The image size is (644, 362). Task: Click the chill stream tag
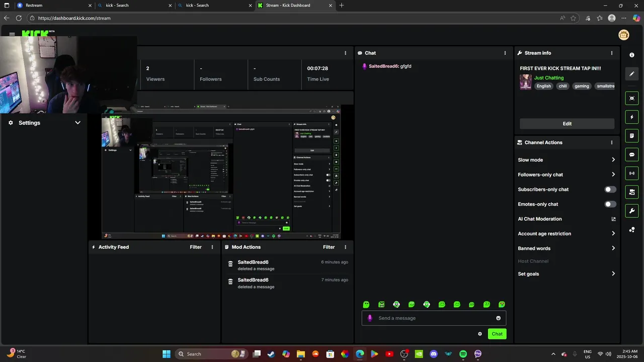point(562,86)
